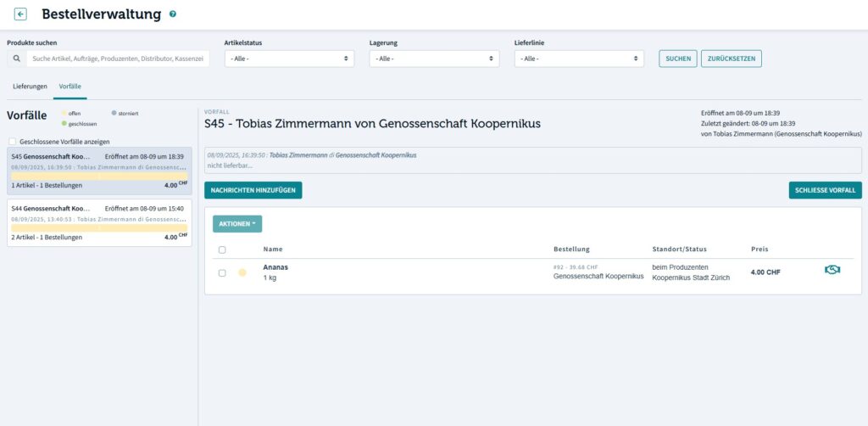This screenshot has width=868, height=426.
Task: Select the Ananas row checkbox
Action: pyautogui.click(x=222, y=272)
